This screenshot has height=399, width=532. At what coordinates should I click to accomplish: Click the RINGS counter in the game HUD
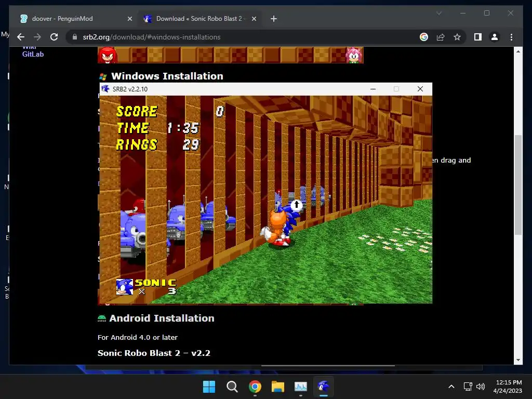tap(157, 145)
